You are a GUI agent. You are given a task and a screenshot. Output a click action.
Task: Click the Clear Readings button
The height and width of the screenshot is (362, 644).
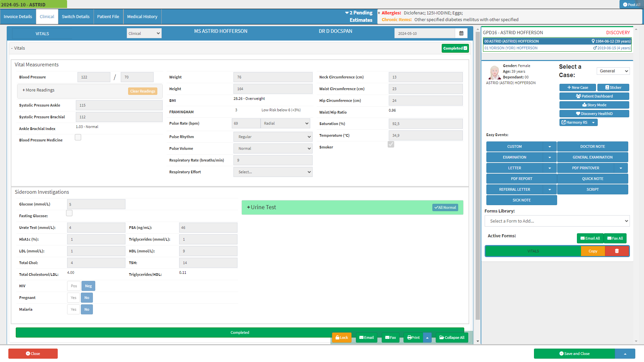tap(143, 91)
